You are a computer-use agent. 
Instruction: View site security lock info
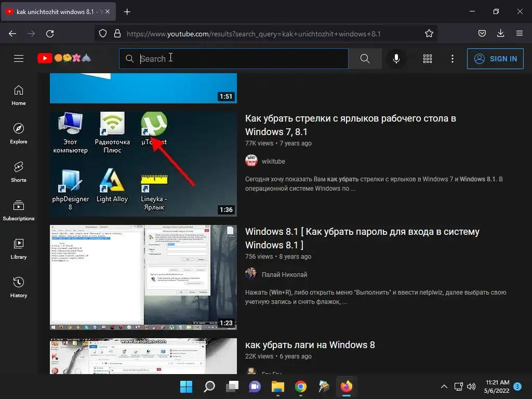pos(117,34)
